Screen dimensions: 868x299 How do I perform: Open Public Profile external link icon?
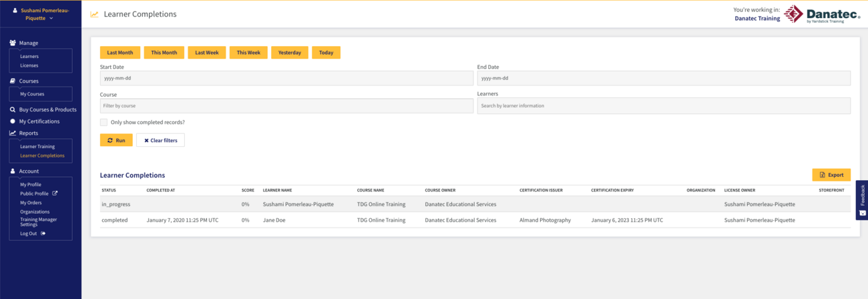pyautogui.click(x=55, y=194)
